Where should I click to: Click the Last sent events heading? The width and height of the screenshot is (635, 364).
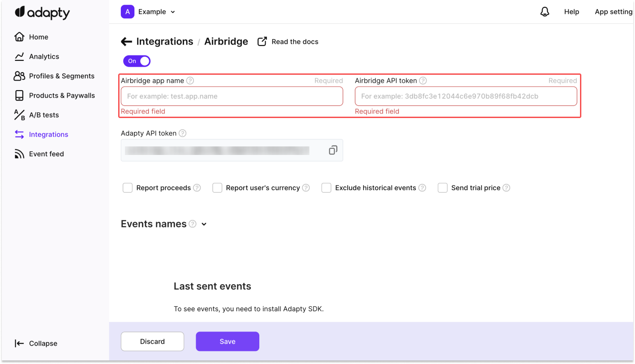pyautogui.click(x=212, y=286)
